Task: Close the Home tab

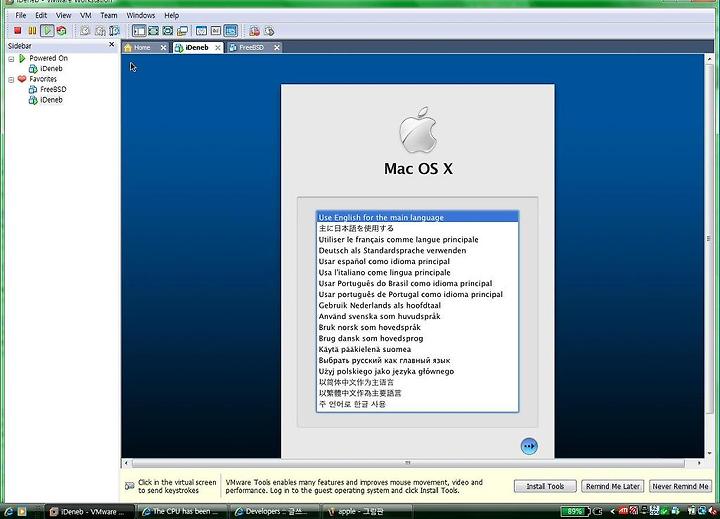Action: (163, 47)
